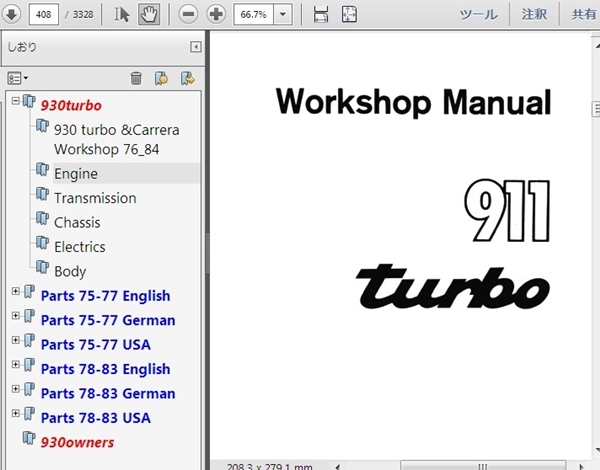
Task: Open the Parts 78-83 German bookmark
Action: coord(108,394)
